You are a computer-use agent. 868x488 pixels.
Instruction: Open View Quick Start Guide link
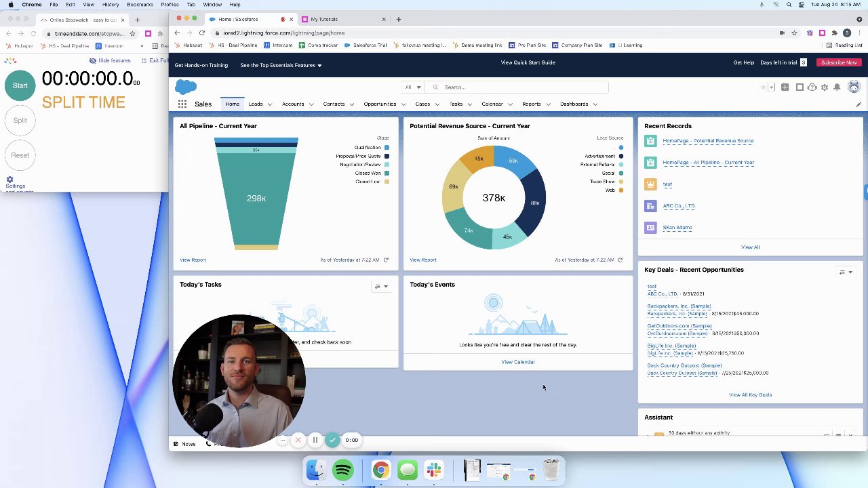528,62
